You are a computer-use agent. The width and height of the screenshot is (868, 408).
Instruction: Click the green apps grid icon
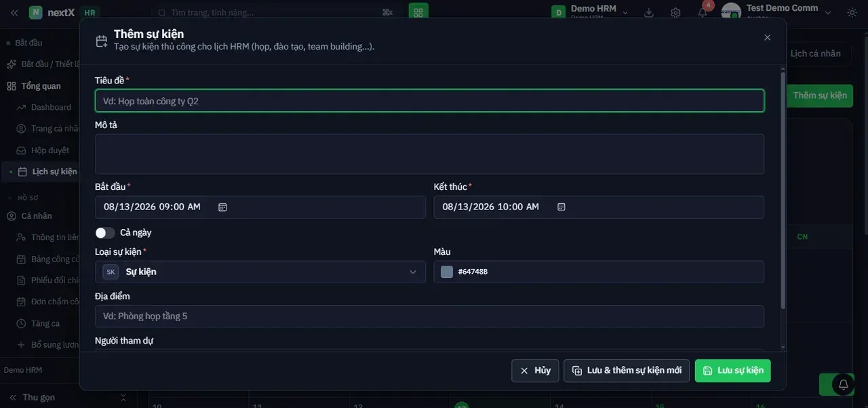click(x=418, y=12)
